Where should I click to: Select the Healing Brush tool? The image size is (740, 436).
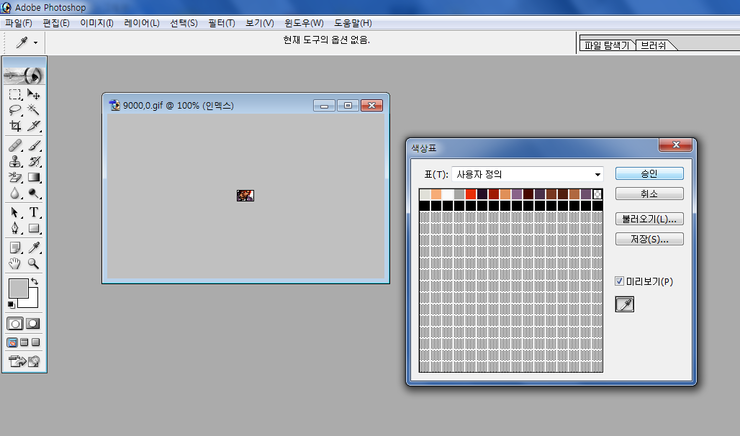15,145
